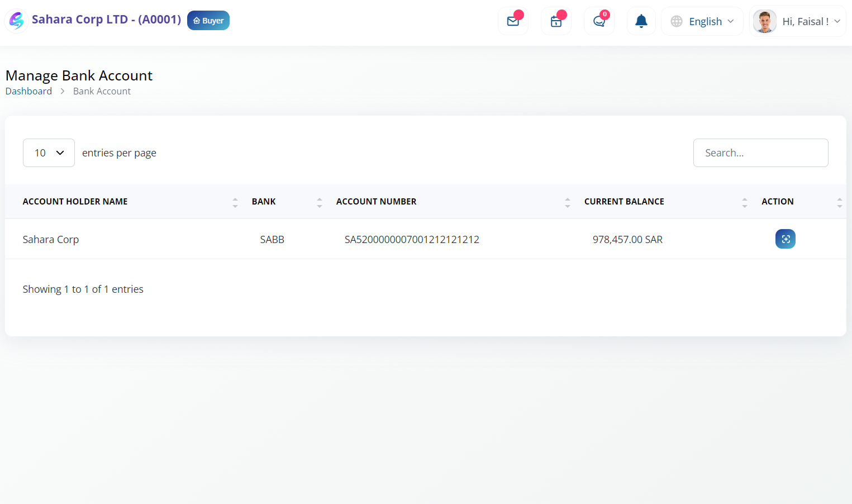Go to Dashboard breadcrumb link
This screenshot has width=852, height=504.
28,91
